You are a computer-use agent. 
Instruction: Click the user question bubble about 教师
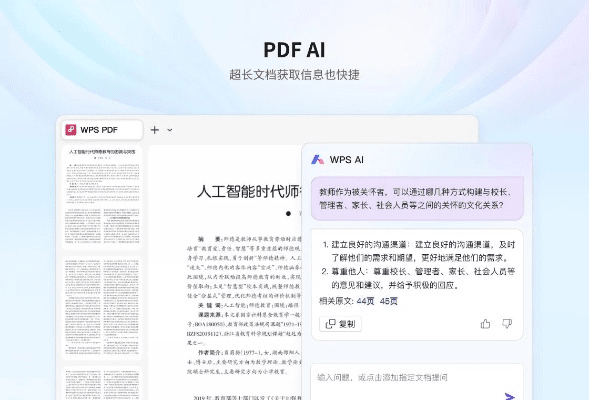pyautogui.click(x=417, y=198)
